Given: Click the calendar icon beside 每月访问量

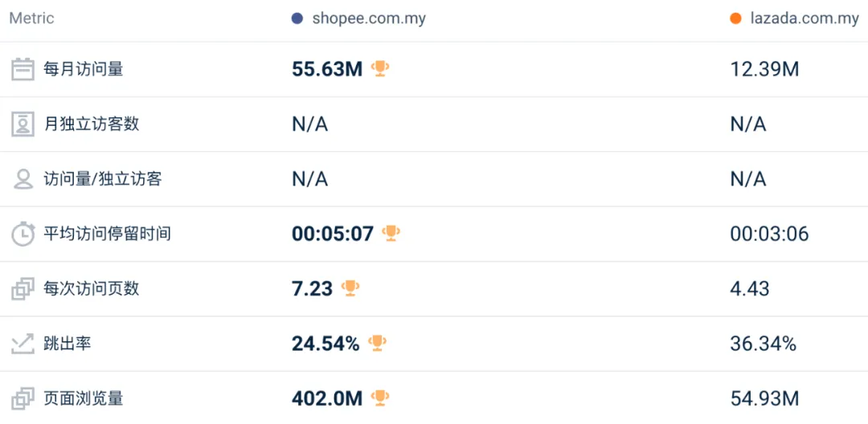Looking at the screenshot, I should 23,69.
